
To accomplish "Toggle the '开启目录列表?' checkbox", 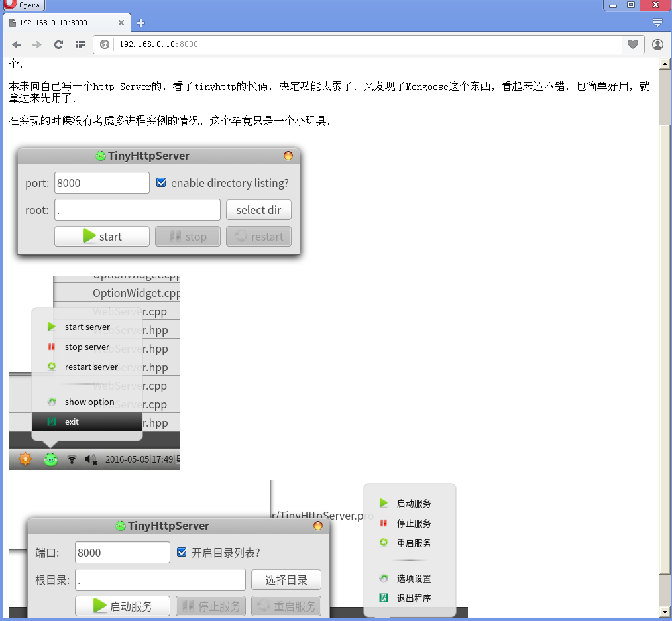I will [x=182, y=552].
